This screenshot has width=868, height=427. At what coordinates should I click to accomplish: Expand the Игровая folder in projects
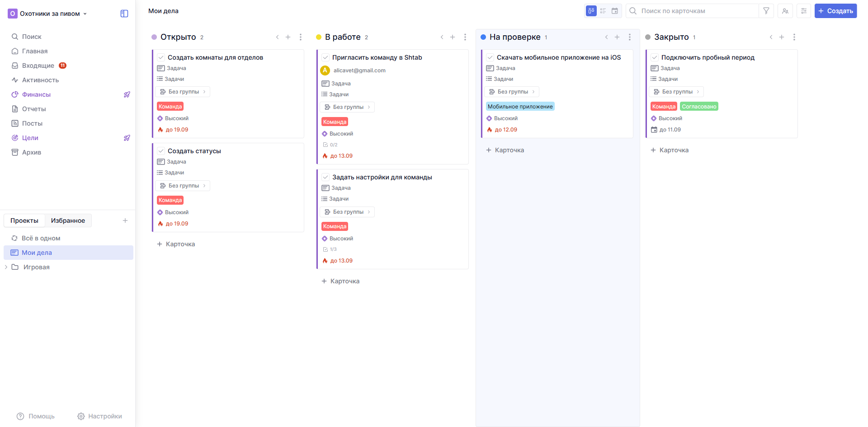pyautogui.click(x=6, y=267)
